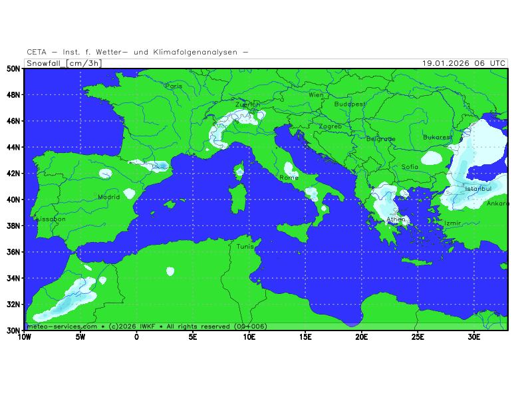The width and height of the screenshot is (532, 399).
Task: Click the 10W longitude axis label
Action: point(24,336)
